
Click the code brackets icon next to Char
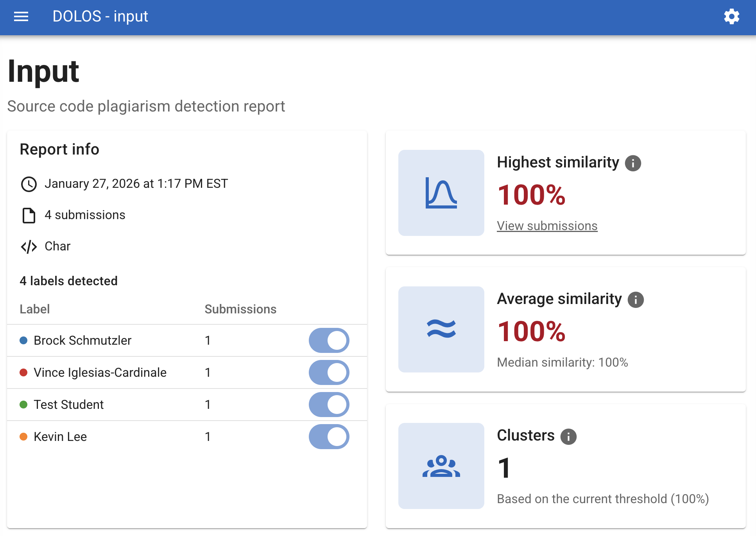29,246
